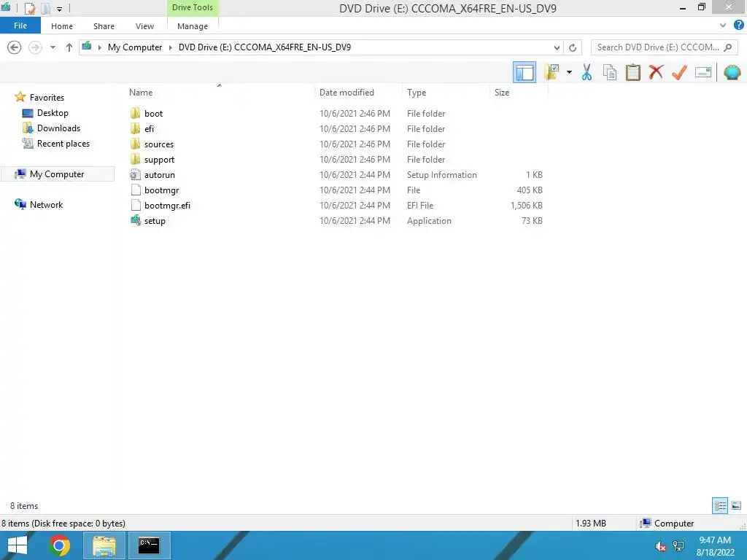Click DVD Drive (E:) breadcrumb segment
This screenshot has height=560, width=747.
click(264, 47)
